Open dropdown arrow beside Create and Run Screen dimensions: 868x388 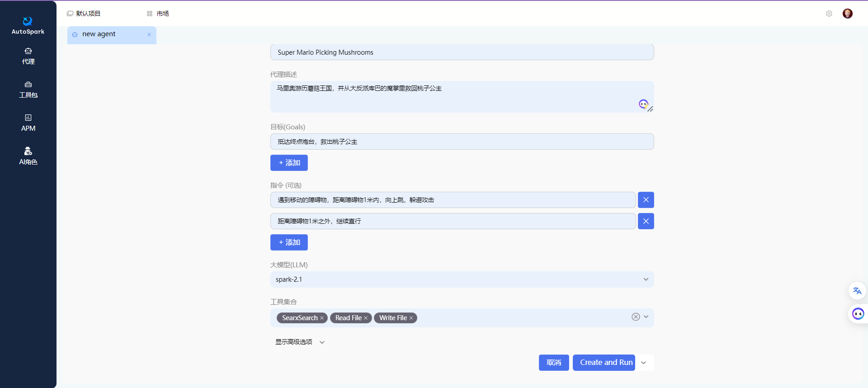click(x=644, y=363)
